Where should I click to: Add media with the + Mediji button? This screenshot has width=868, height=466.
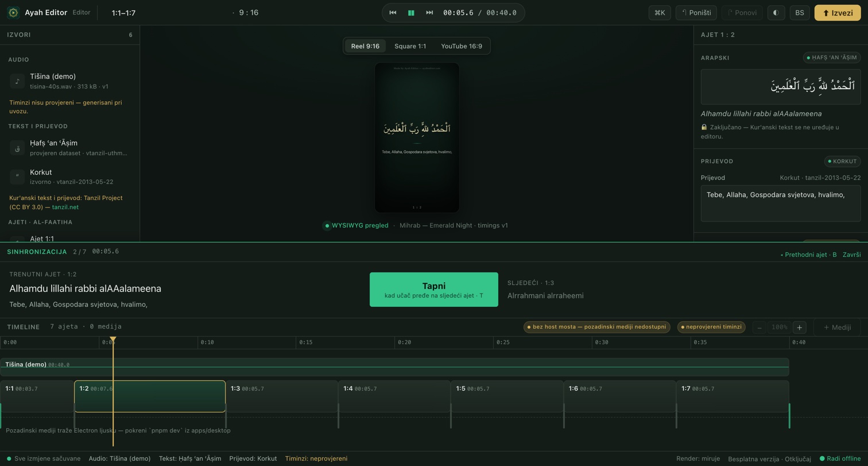[x=837, y=328]
